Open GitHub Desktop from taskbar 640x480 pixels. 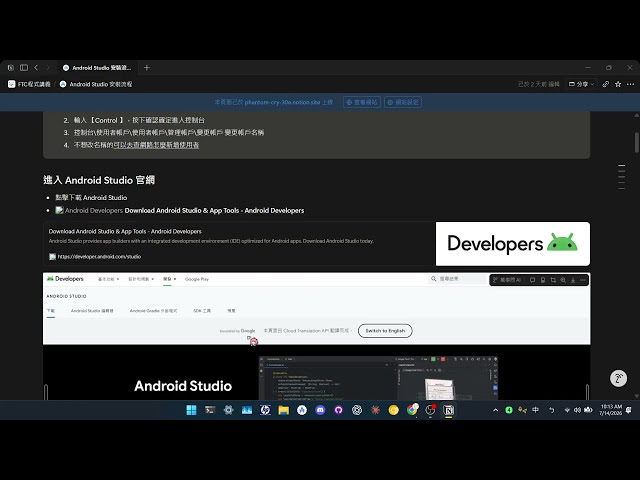[x=339, y=410]
